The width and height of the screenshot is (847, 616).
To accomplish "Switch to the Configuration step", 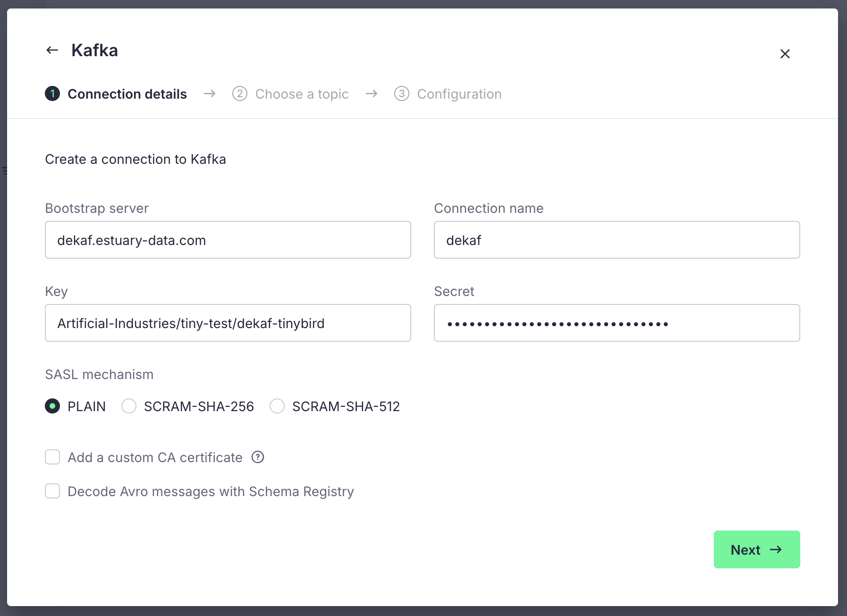I will pos(458,94).
